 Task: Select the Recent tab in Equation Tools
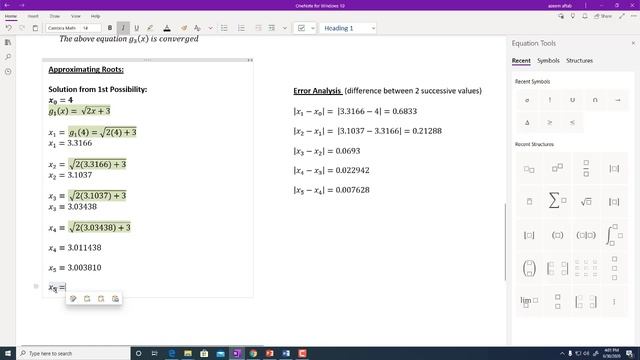coord(521,60)
